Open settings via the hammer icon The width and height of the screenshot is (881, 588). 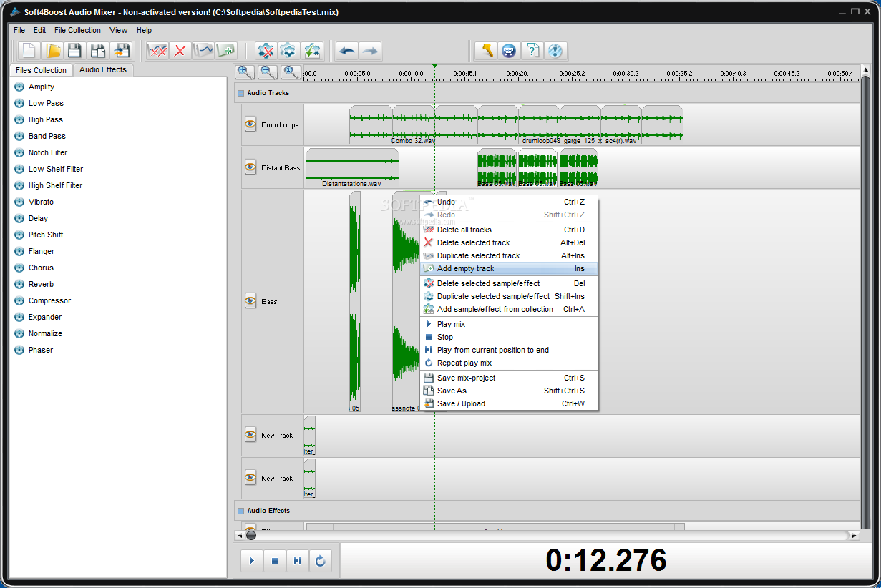point(487,51)
